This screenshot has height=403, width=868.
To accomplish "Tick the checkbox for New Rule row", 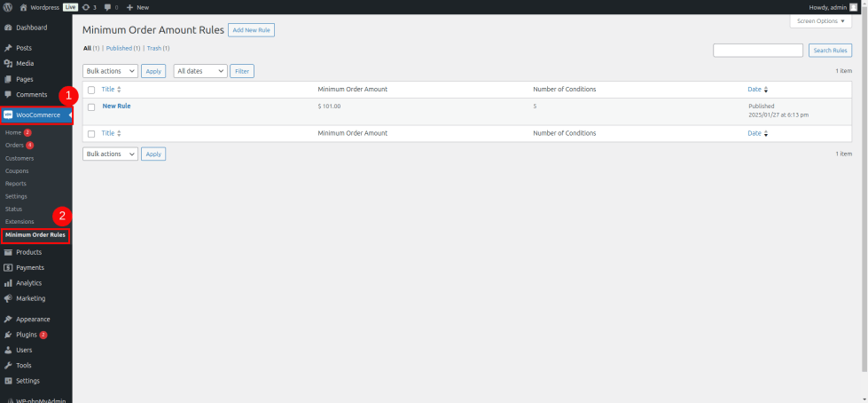I will coord(91,107).
